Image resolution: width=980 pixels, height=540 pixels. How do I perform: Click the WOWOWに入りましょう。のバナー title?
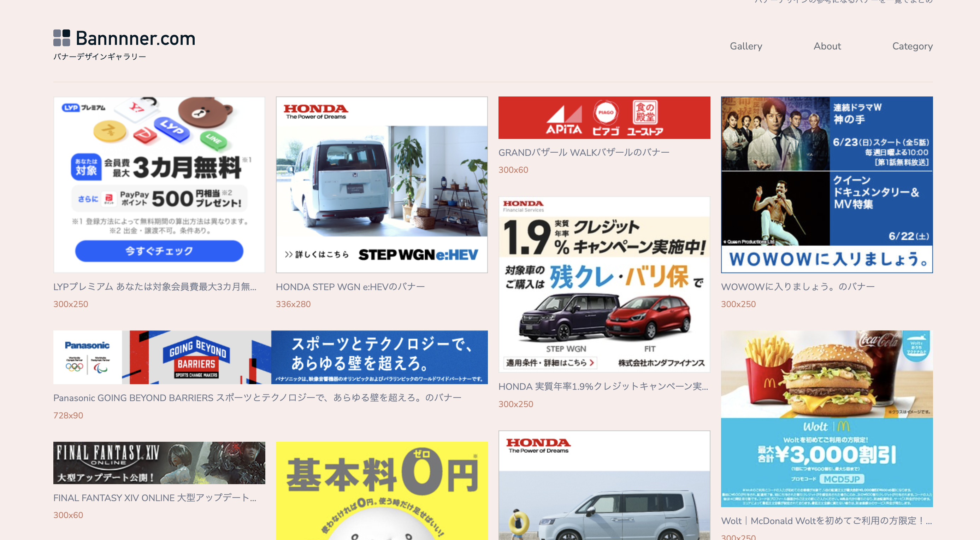[798, 287]
